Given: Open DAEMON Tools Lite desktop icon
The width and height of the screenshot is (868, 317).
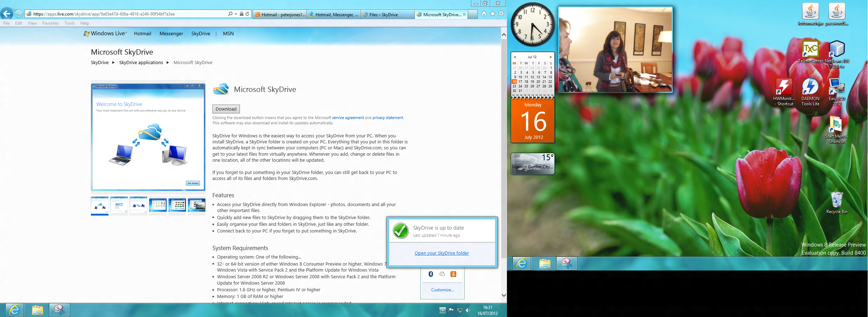Looking at the screenshot, I should [x=810, y=92].
